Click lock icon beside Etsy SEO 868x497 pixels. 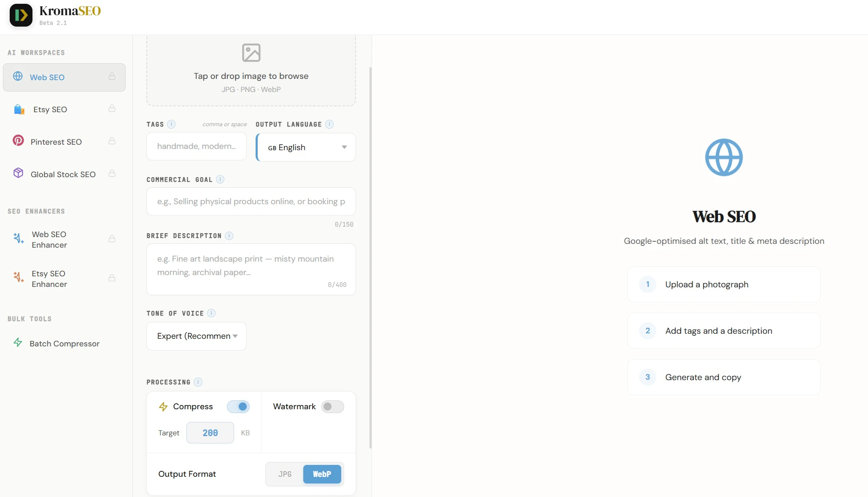click(x=112, y=109)
